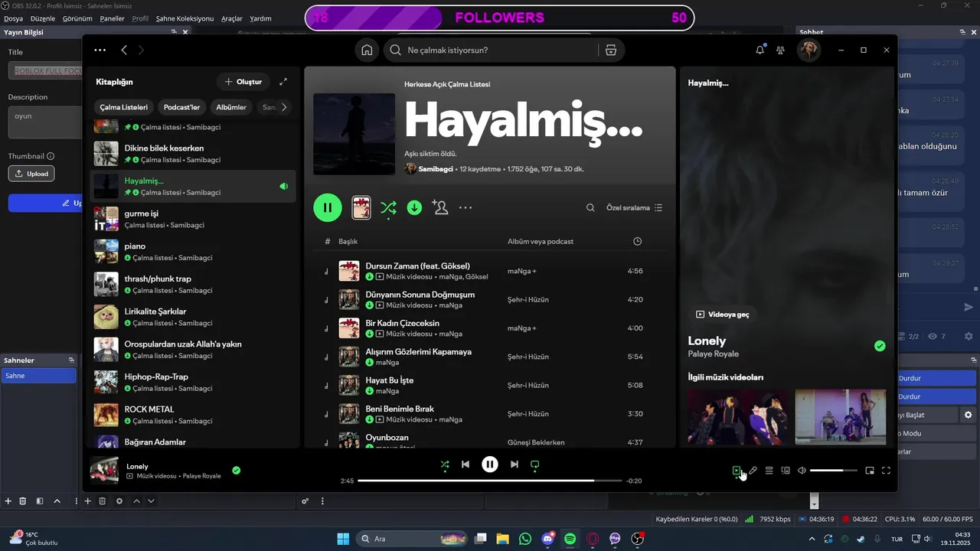Open the ROCK METAL playlist
This screenshot has height=551, width=980.
191,415
